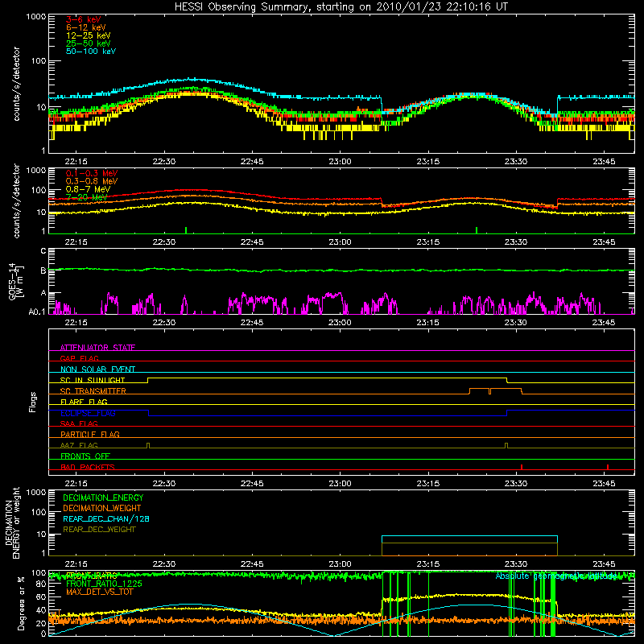Select the 3-6 keV legend label
This screenshot has width=644, height=644.
pyautogui.click(x=84, y=19)
